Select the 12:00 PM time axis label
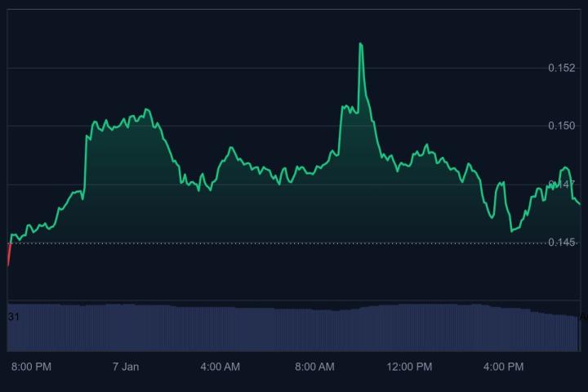 pos(409,367)
